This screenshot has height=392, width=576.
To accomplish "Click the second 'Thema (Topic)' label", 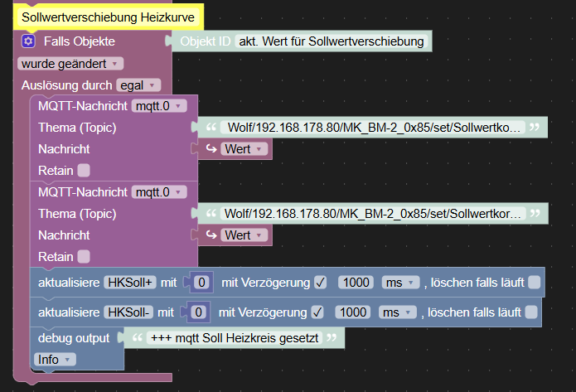I will pyautogui.click(x=77, y=214).
